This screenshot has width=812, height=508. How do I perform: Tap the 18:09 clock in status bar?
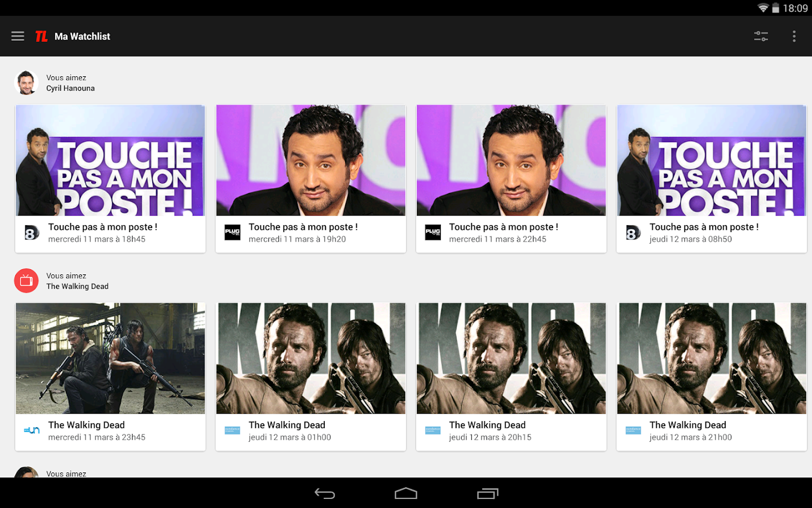[795, 8]
